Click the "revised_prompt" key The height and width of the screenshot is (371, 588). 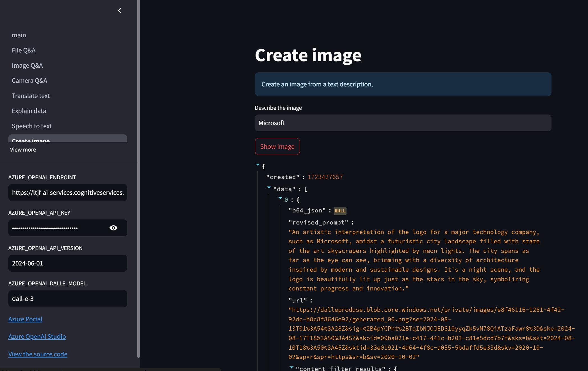tap(318, 223)
